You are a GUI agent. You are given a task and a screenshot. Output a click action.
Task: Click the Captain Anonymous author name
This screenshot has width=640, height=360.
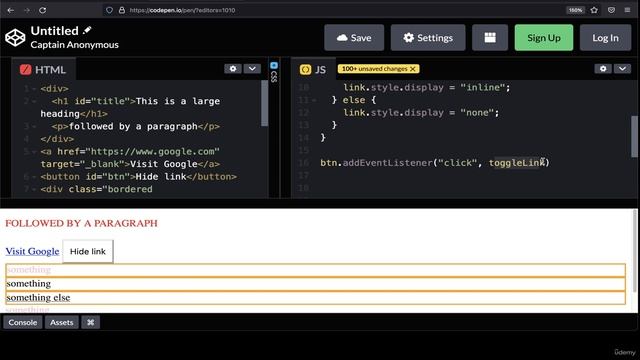74,45
